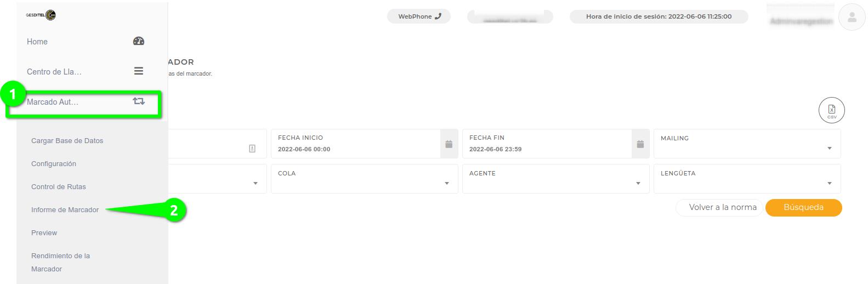The image size is (868, 284).
Task: Select Informe de Marcador menu item
Action: 65,210
